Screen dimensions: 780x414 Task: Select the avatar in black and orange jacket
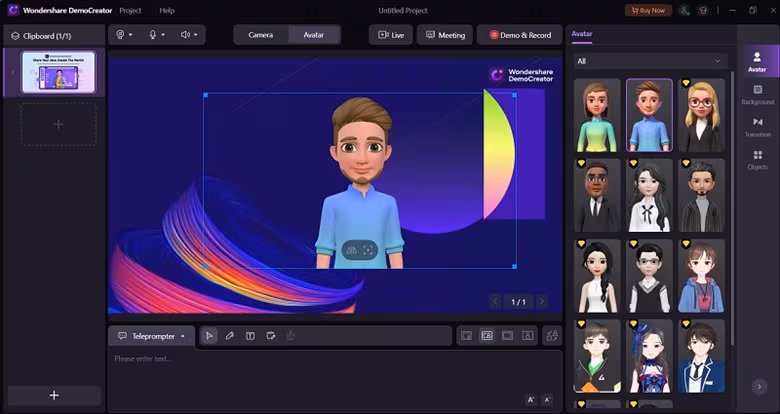coord(597,356)
